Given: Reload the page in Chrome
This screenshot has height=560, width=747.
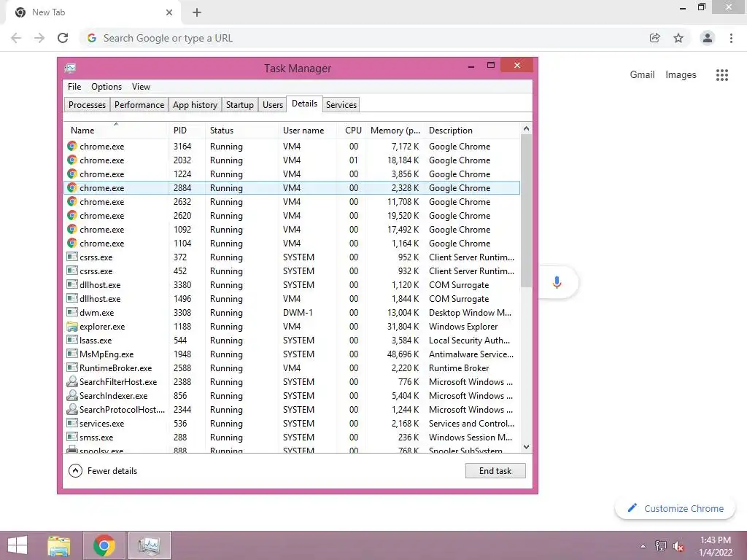Looking at the screenshot, I should [63, 38].
